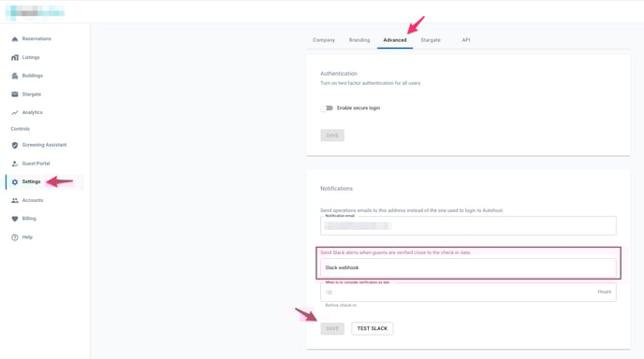Click the Screening Assistant shield icon

[x=15, y=145]
